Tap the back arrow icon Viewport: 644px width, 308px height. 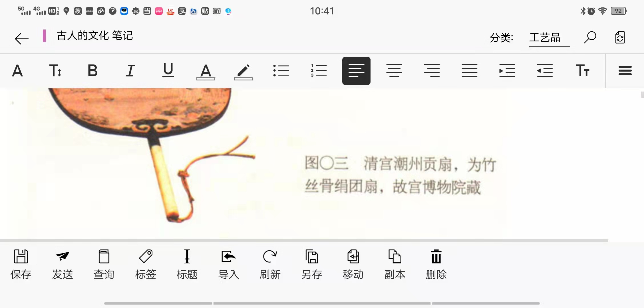coord(22,38)
